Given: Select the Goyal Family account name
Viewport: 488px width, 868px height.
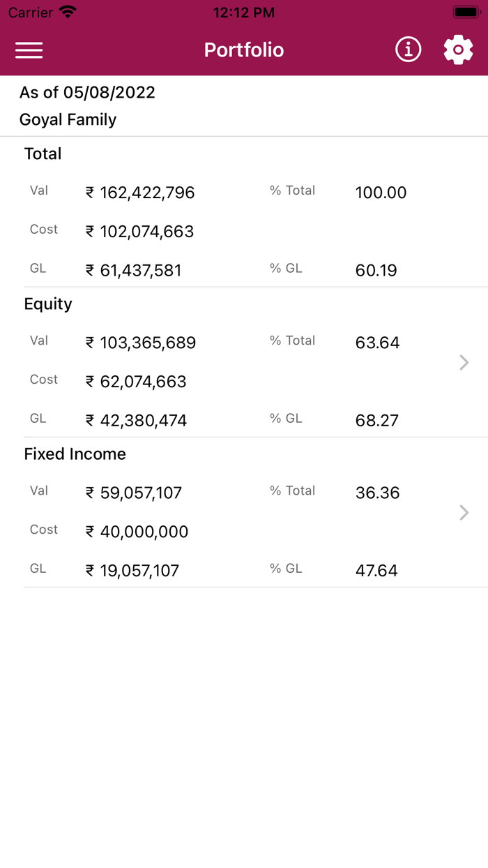Looking at the screenshot, I should pos(67,119).
